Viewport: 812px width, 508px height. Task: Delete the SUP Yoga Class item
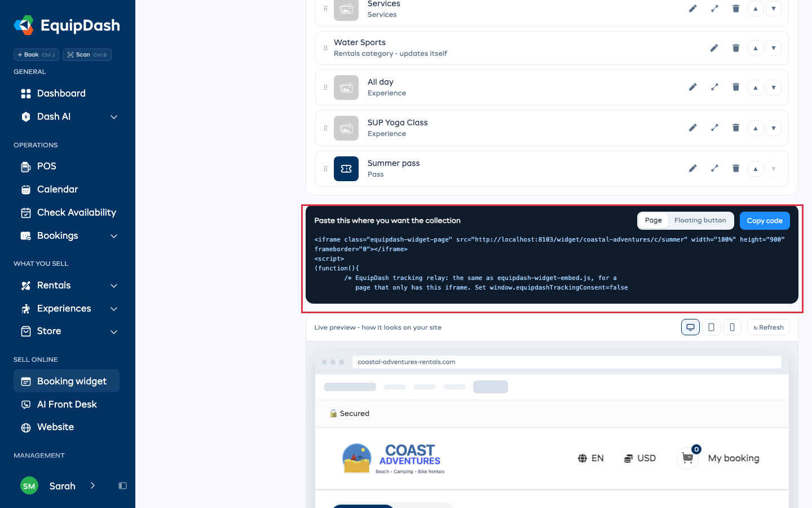736,128
